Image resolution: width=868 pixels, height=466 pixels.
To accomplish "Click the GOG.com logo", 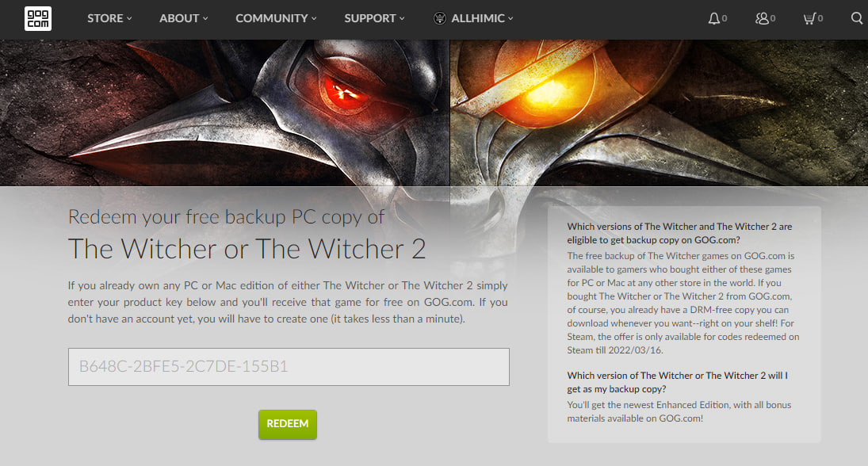I will [37, 18].
